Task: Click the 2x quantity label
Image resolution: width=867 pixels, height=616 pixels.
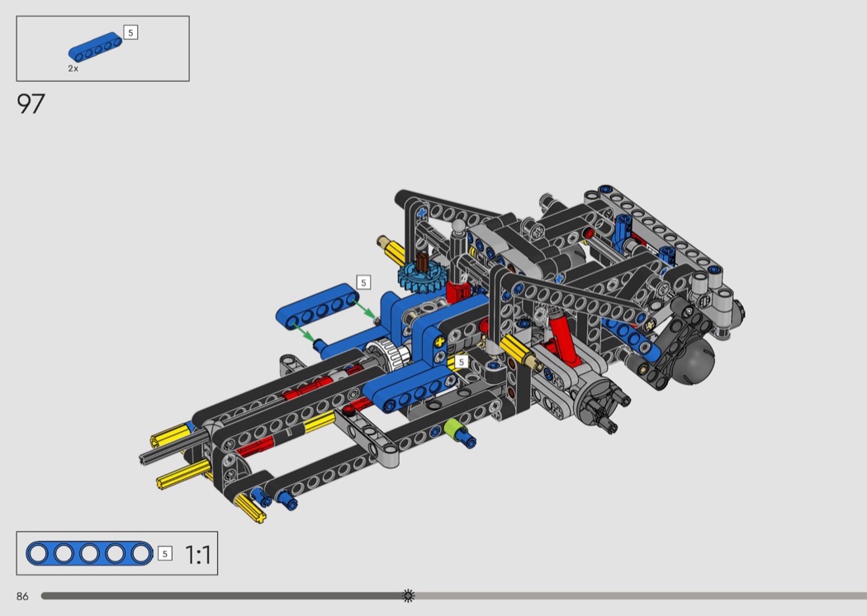Action: [73, 69]
